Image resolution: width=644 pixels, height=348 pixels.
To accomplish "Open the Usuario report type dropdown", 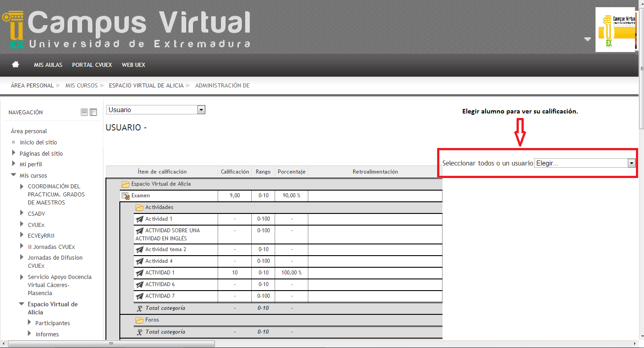I will point(201,110).
